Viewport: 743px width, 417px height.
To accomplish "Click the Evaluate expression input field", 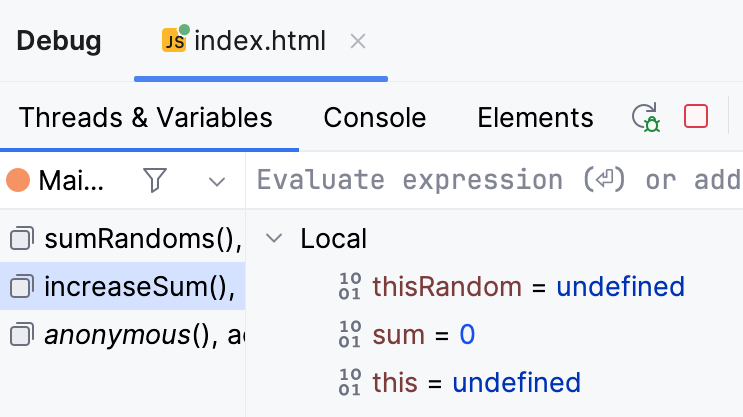I will tap(497, 180).
